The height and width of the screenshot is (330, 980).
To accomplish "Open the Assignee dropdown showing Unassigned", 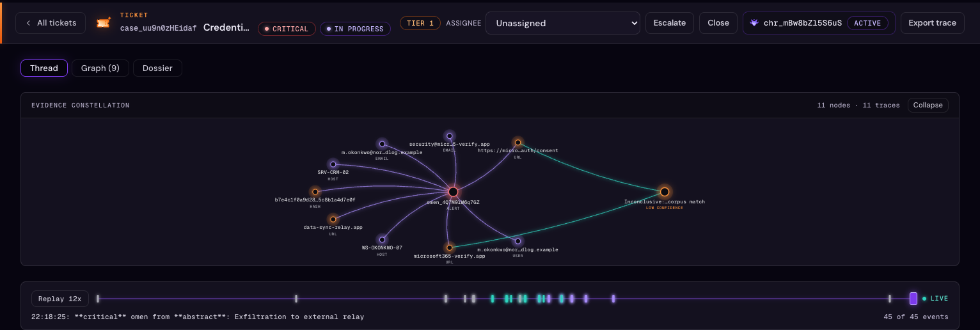I will tap(563, 23).
